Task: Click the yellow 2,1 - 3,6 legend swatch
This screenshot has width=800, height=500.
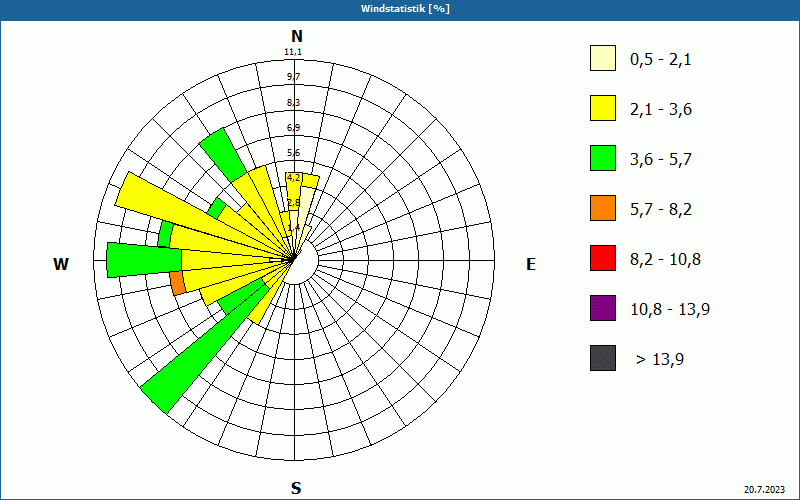Action: (603, 108)
